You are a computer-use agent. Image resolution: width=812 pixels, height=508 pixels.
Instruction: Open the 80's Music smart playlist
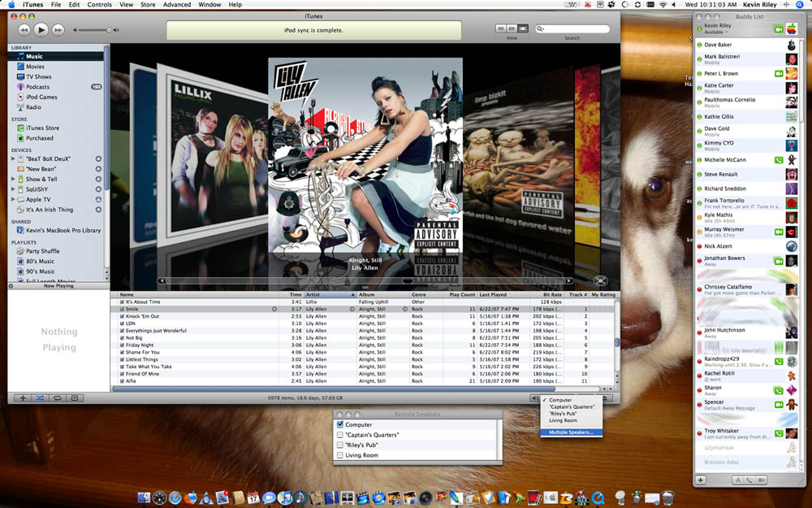[x=40, y=261]
